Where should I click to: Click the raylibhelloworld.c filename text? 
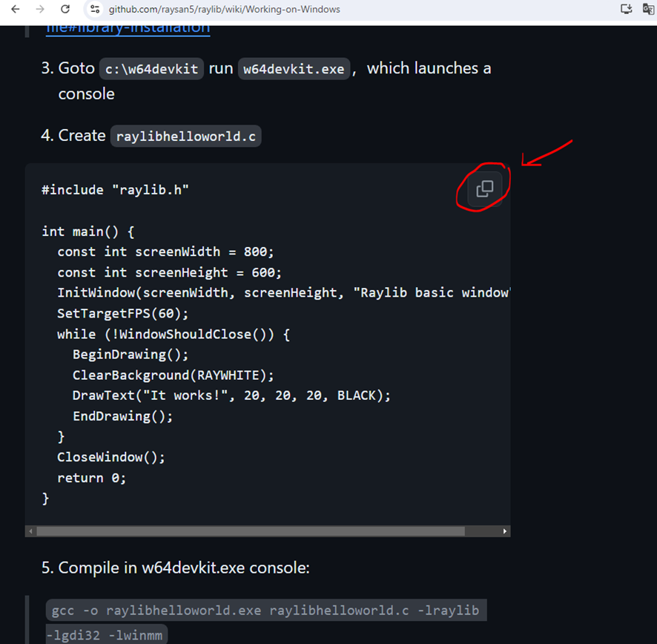185,137
